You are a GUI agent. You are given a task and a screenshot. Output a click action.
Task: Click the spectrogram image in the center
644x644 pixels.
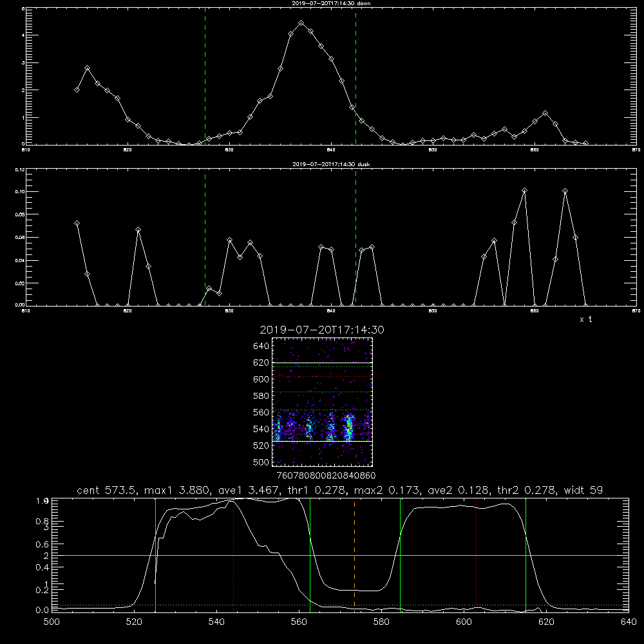(322, 402)
